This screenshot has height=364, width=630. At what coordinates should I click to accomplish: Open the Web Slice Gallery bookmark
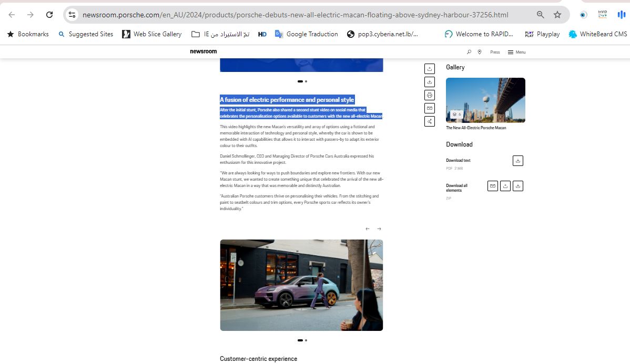click(151, 34)
